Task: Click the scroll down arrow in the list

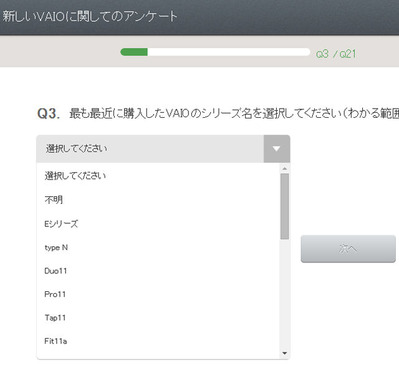Action: click(x=285, y=353)
